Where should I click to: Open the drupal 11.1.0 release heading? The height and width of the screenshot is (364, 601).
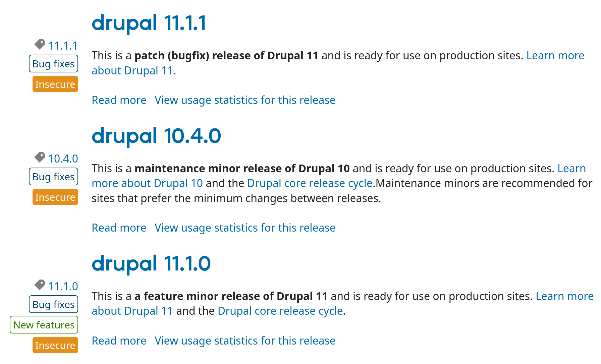pos(151,264)
